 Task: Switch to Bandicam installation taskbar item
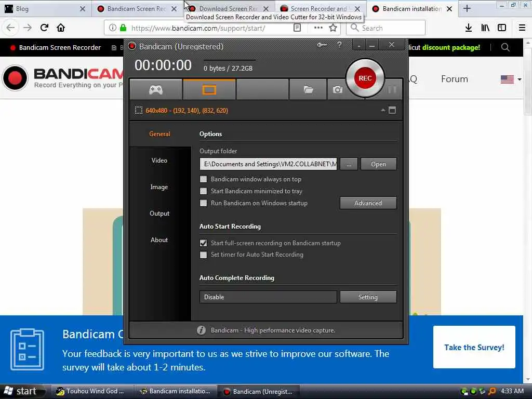click(x=176, y=391)
